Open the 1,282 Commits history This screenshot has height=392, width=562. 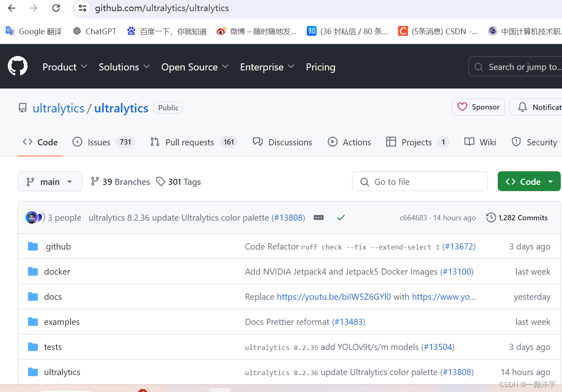tap(517, 217)
